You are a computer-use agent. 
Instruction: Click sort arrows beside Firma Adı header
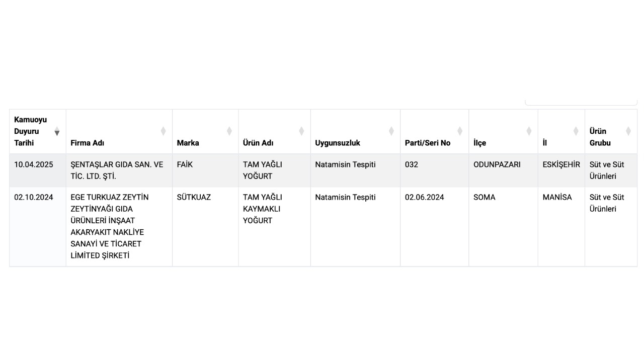[163, 131]
